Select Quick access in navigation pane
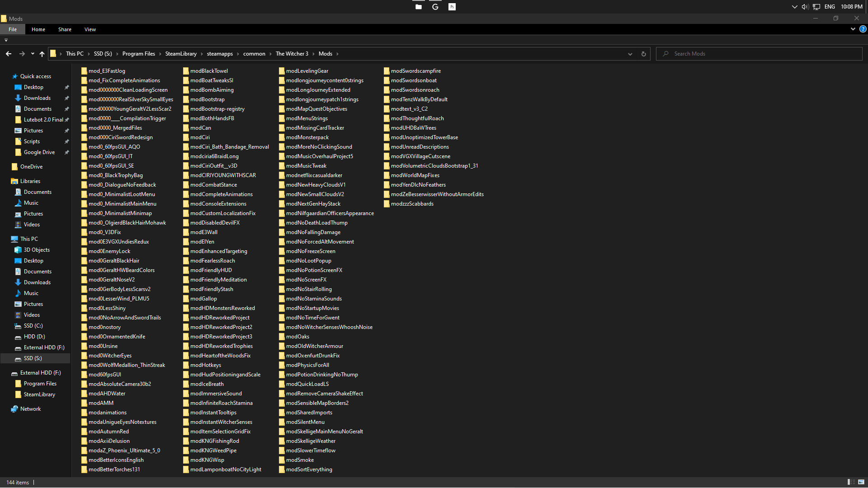The height and width of the screenshot is (488, 868). pos(36,76)
